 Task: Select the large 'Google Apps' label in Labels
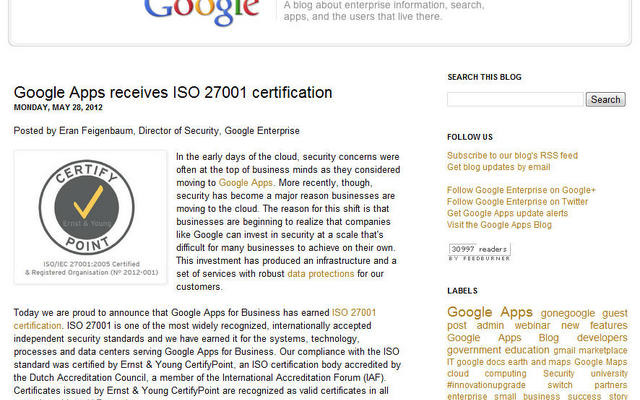coord(490,312)
